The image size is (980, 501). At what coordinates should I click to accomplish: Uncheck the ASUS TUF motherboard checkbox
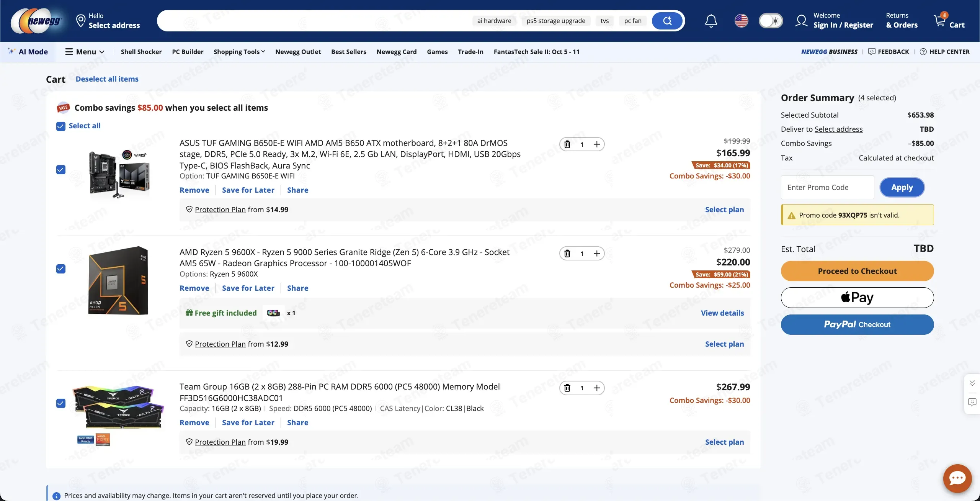click(x=61, y=170)
